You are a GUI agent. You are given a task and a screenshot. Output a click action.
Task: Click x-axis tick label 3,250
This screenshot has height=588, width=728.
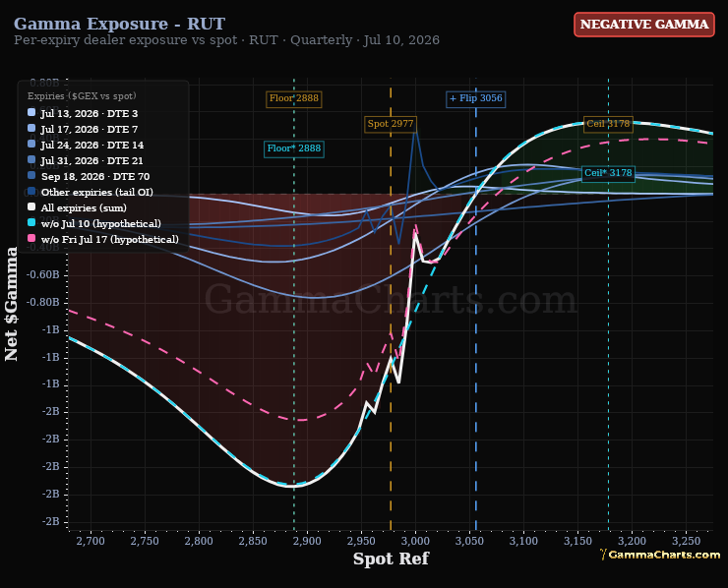tap(687, 541)
